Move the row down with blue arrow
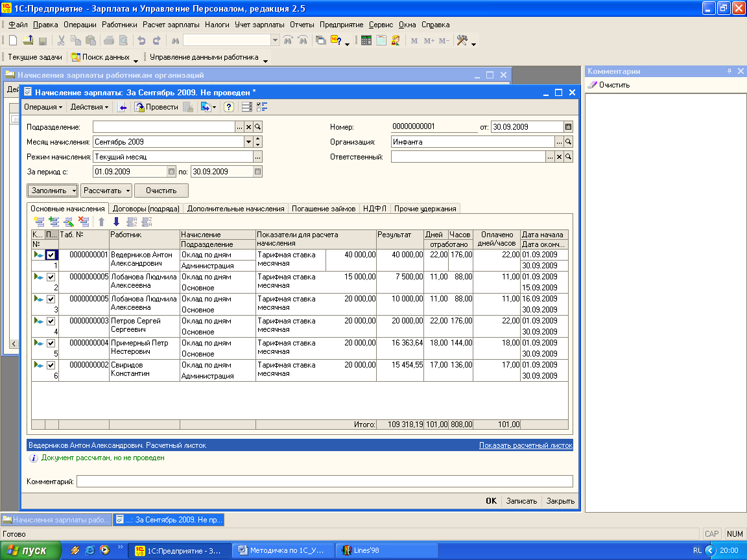 coord(116,222)
